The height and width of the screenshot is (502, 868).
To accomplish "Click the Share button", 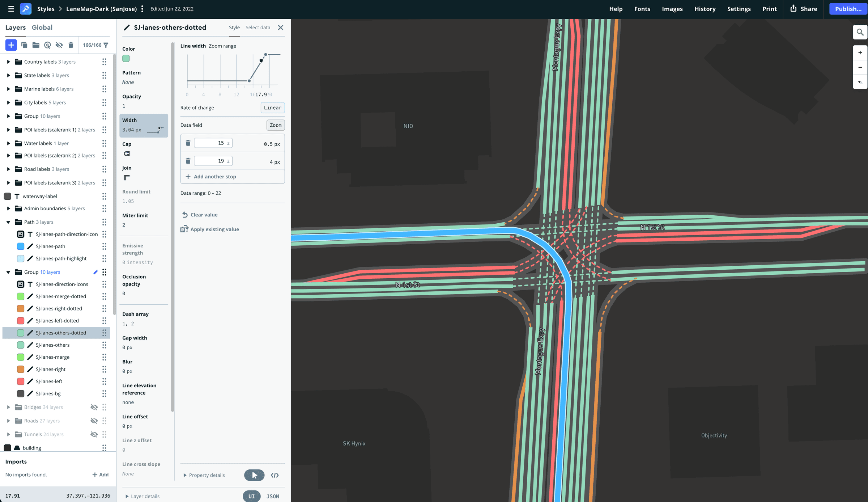I will tap(804, 9).
